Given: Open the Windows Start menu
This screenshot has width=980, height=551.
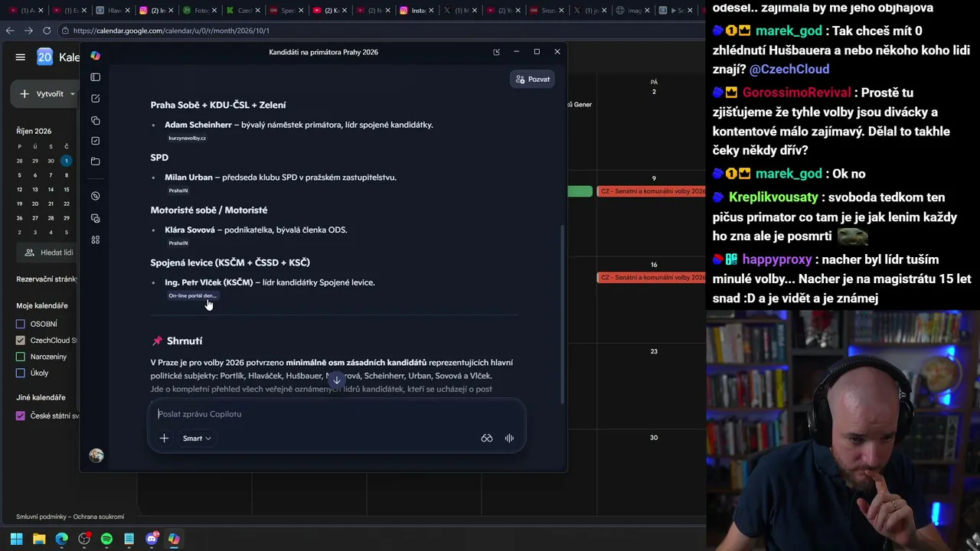Looking at the screenshot, I should point(16,539).
